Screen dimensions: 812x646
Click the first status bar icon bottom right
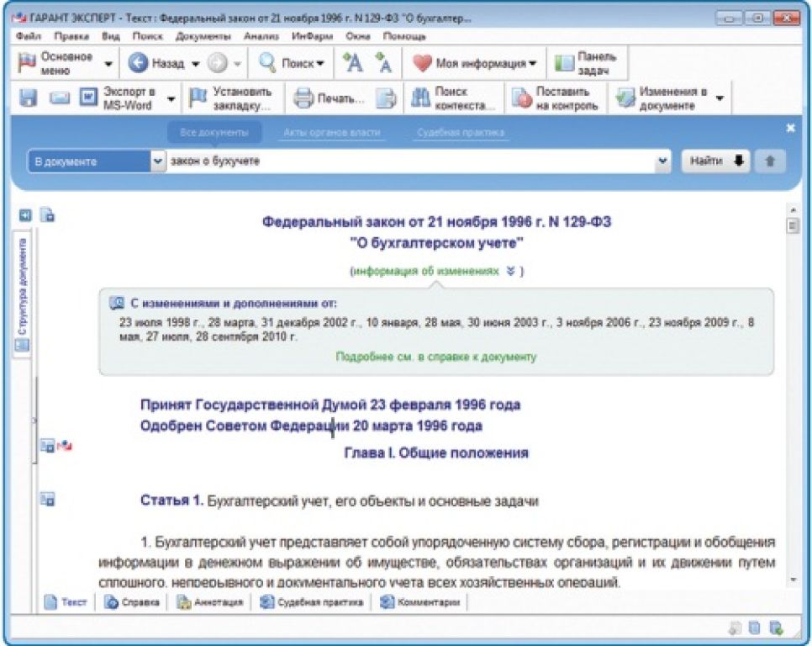click(735, 627)
